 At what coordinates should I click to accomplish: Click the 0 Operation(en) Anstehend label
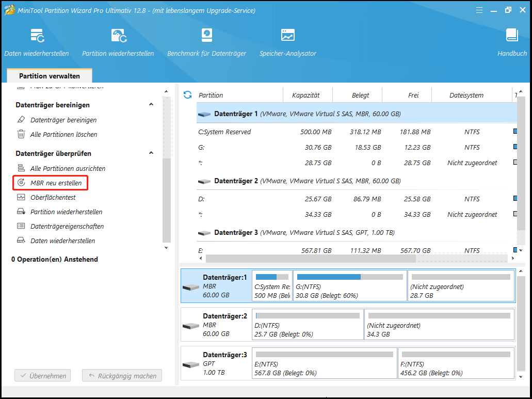point(55,259)
